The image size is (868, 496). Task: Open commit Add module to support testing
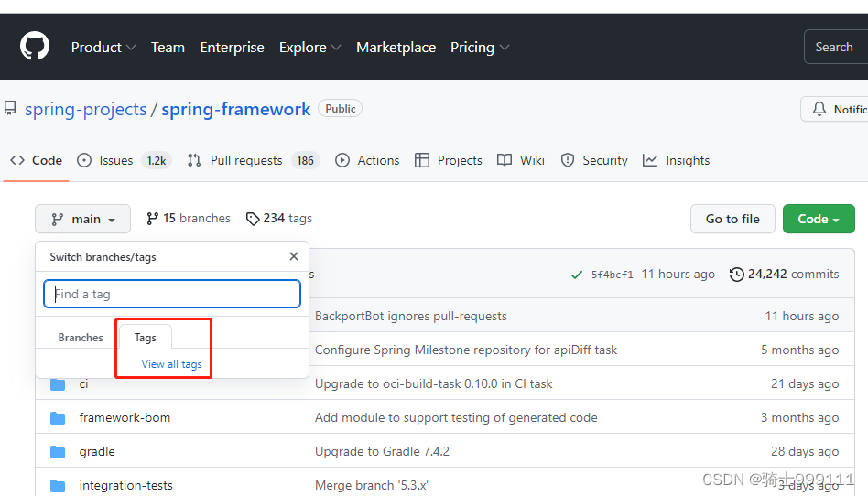tap(456, 417)
